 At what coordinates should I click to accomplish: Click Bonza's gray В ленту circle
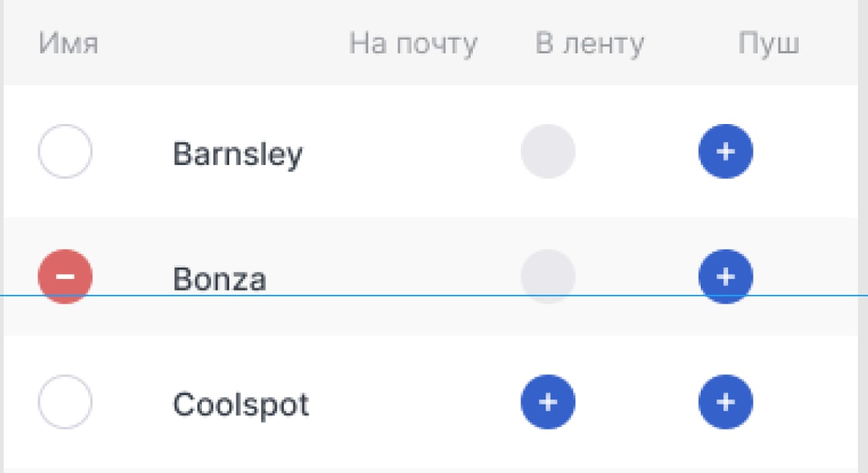tap(548, 277)
